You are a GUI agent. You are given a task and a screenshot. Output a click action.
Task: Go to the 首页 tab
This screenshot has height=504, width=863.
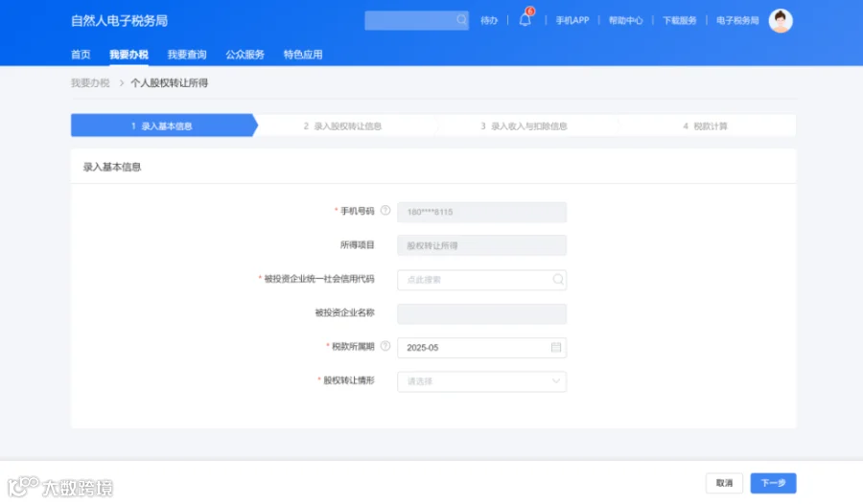(x=81, y=55)
